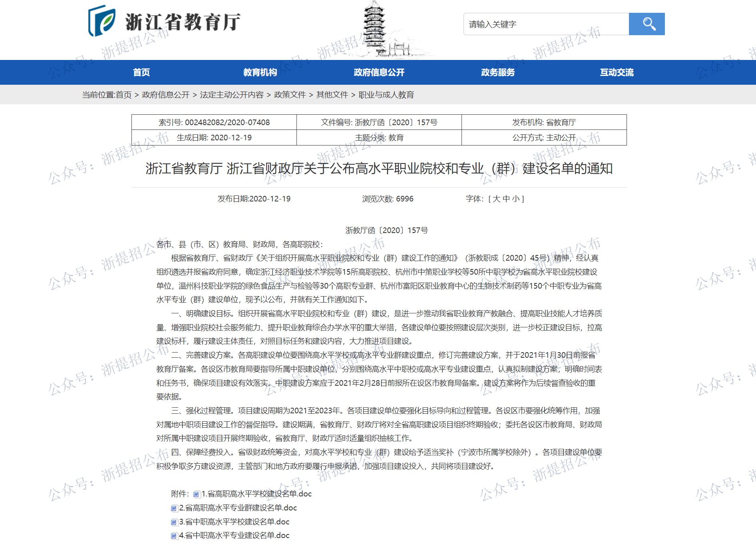Click the doc icon beside attachment 2
756x546 pixels.
pyautogui.click(x=174, y=508)
